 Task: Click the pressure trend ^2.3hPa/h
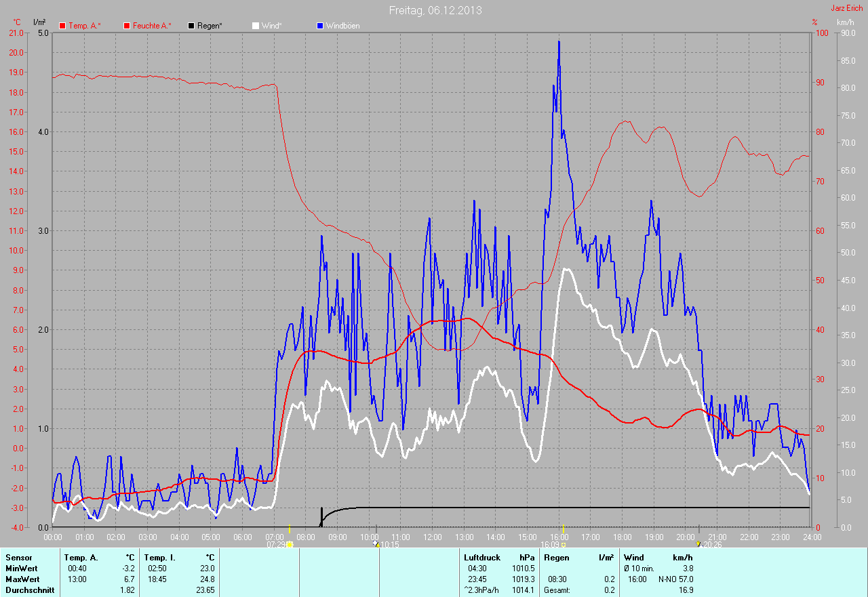[x=481, y=590]
